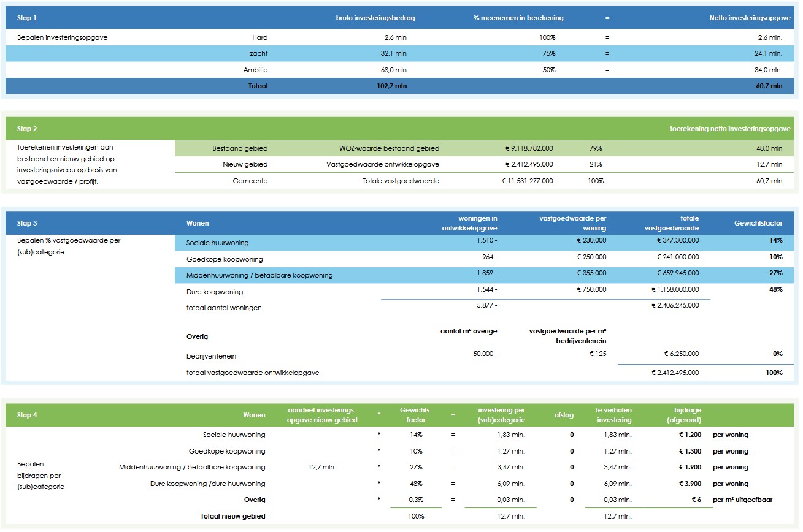Click the "€ 230.000" value per dwelling
This screenshot has height=532, width=803.
pos(591,240)
